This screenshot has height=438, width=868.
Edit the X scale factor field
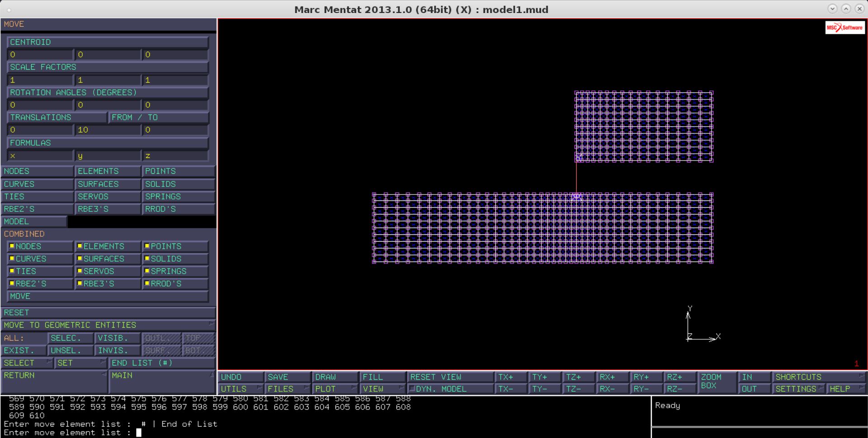[40, 80]
